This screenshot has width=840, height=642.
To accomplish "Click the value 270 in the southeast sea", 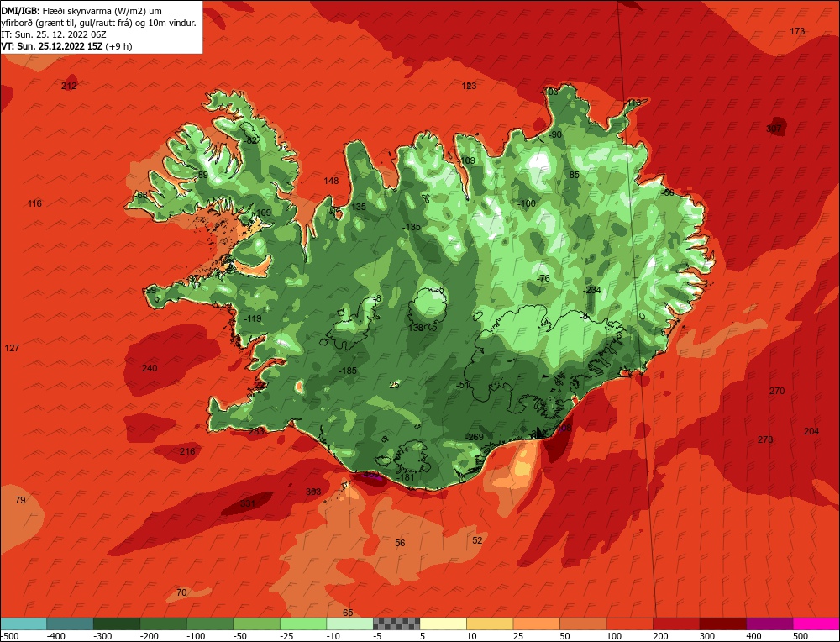I will coord(777,391).
